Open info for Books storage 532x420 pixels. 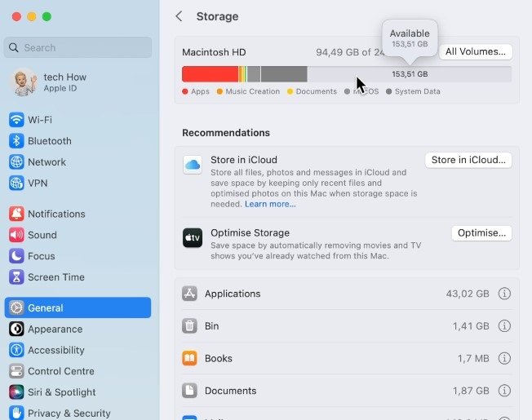tap(504, 358)
